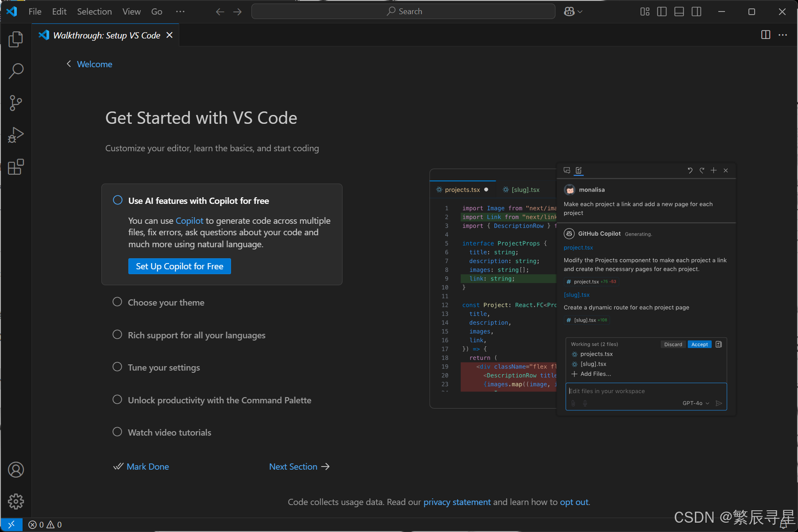Open Accounts icon at bottom of activity bar

coord(16,470)
